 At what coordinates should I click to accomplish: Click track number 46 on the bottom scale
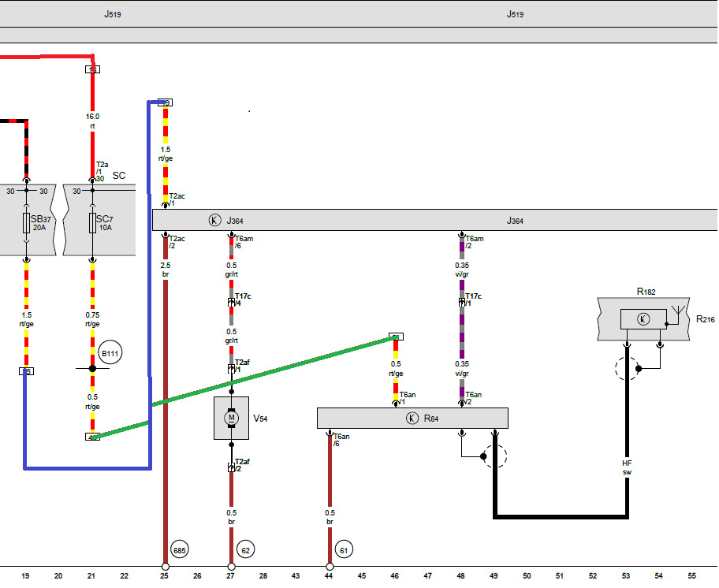(395, 576)
